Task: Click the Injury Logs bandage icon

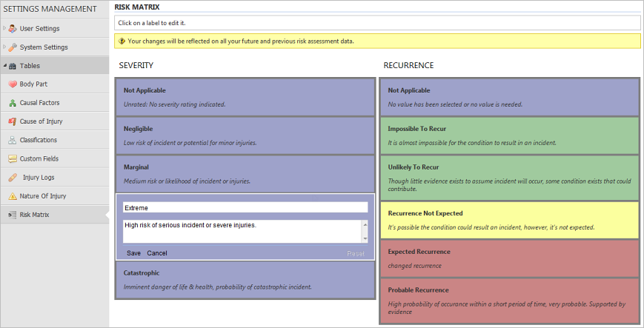Action: [13, 178]
